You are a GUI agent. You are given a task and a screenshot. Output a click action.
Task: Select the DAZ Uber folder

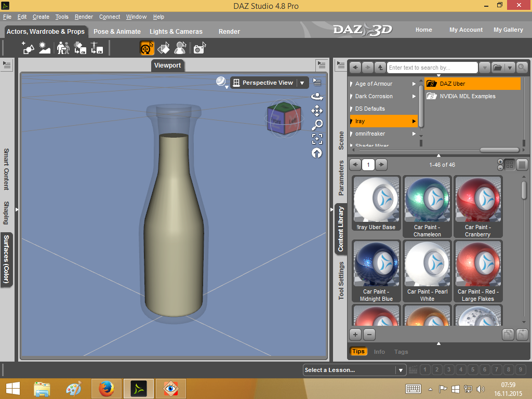click(x=473, y=84)
